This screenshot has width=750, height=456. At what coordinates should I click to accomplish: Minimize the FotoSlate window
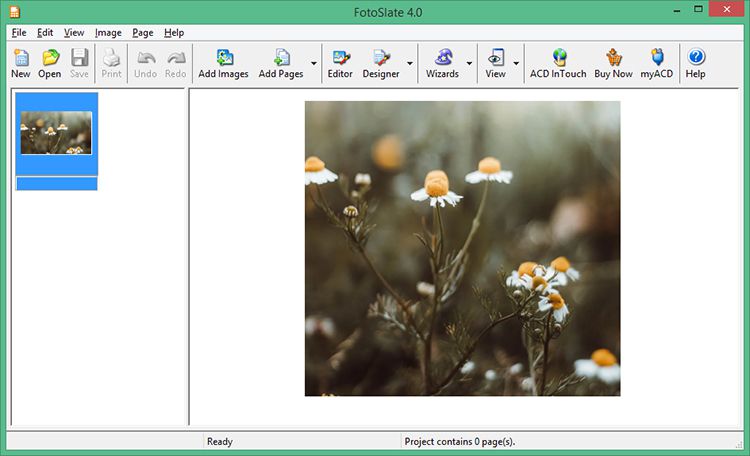click(677, 10)
